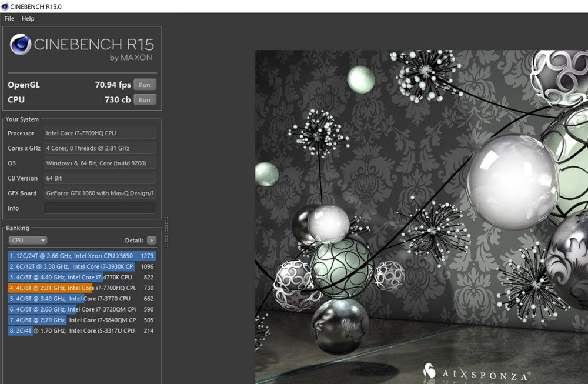Screen dimensions: 588x384
Task: Select the i7-3840QM ranking row
Action: tap(82, 320)
